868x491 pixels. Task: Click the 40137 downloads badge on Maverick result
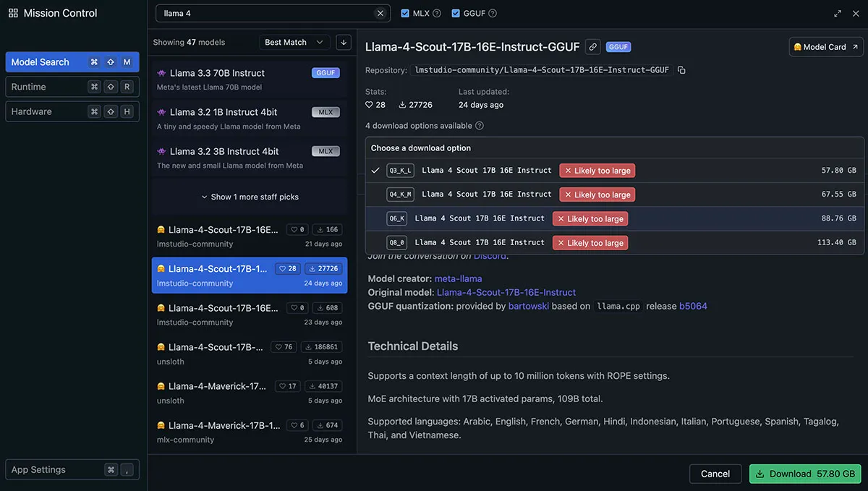(323, 386)
